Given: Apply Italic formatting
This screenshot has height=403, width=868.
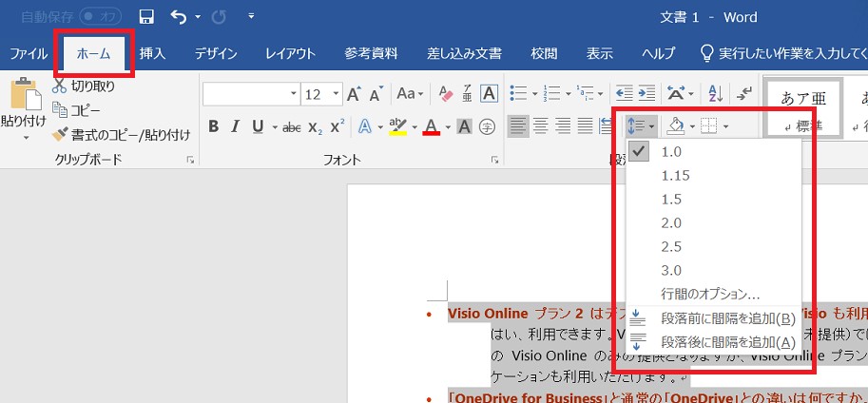Looking at the screenshot, I should [x=236, y=126].
